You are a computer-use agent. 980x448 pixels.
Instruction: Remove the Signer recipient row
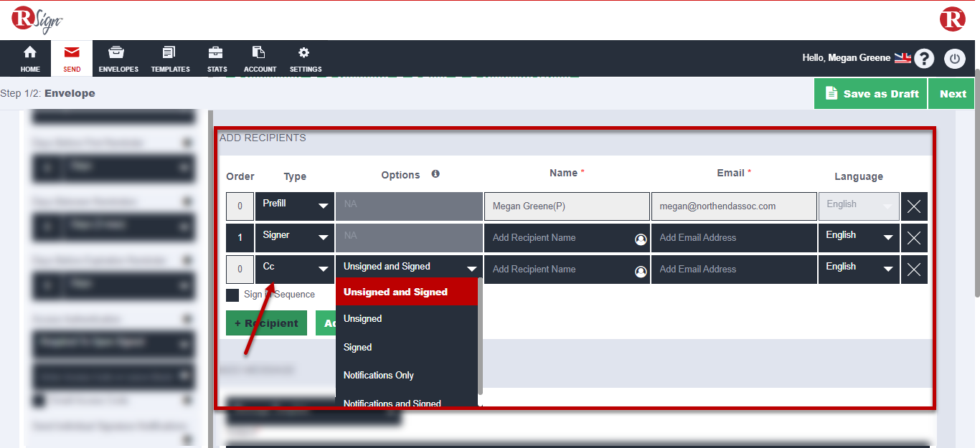pyautogui.click(x=914, y=238)
